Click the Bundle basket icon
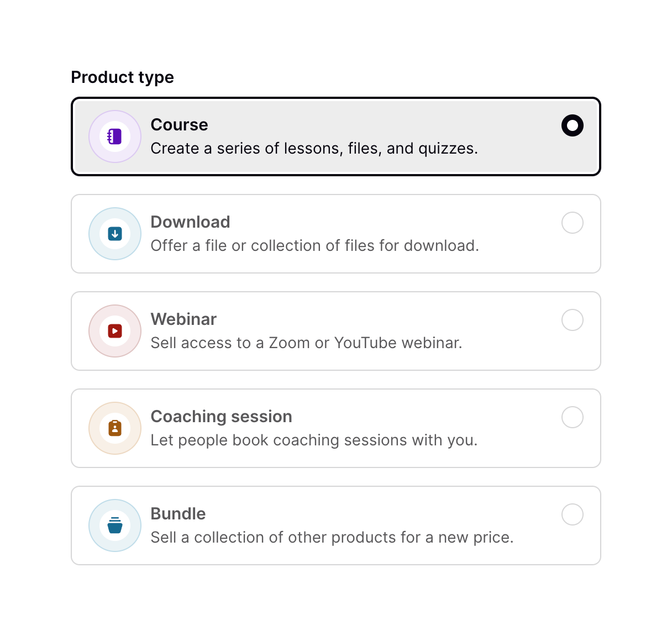This screenshot has height=636, width=672. click(x=114, y=525)
